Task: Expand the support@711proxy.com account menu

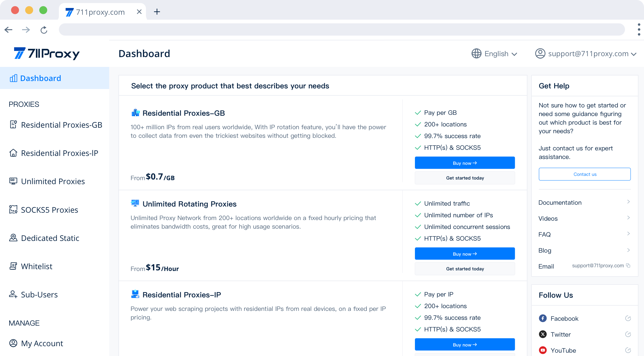Action: pyautogui.click(x=588, y=54)
